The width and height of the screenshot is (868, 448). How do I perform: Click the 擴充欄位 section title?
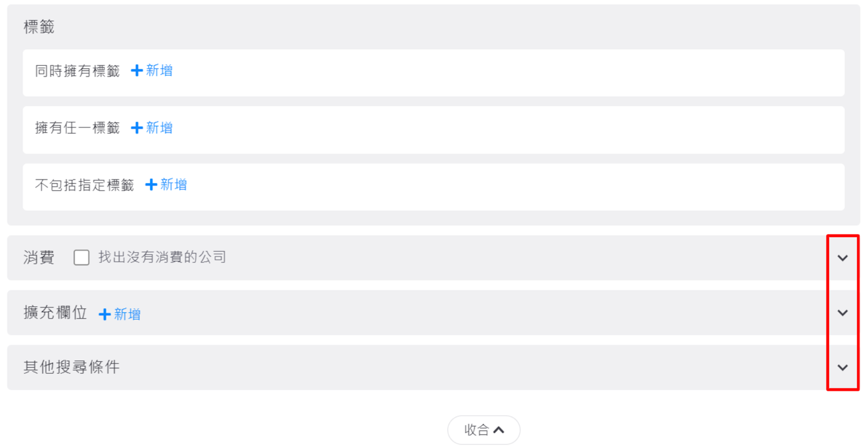tap(55, 313)
